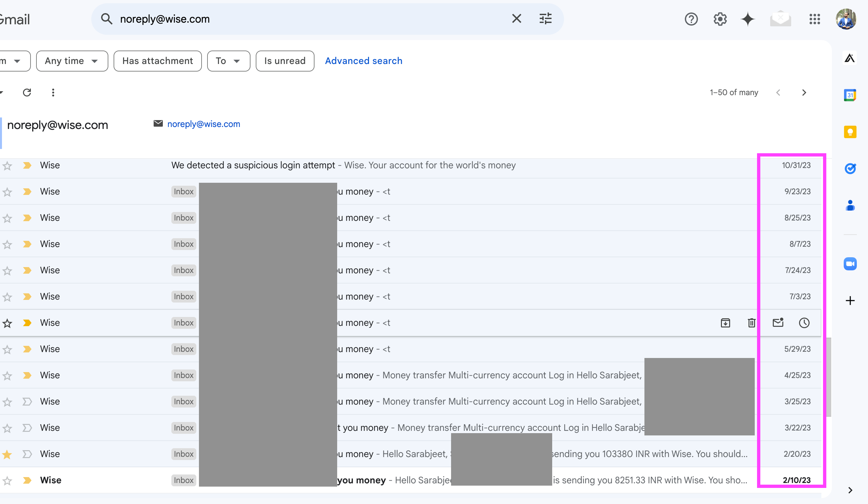Open the account menu via profile avatar

pyautogui.click(x=847, y=19)
